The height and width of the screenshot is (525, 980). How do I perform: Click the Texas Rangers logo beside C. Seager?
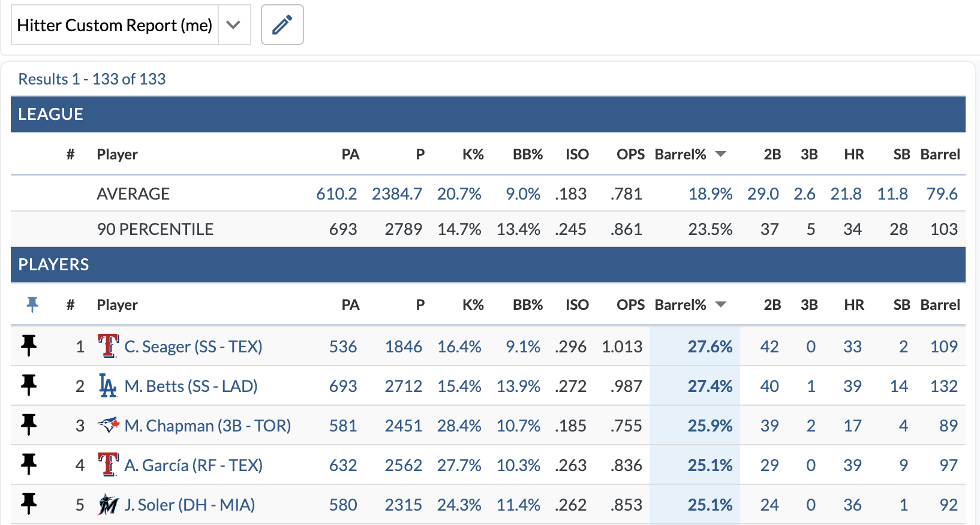point(108,346)
